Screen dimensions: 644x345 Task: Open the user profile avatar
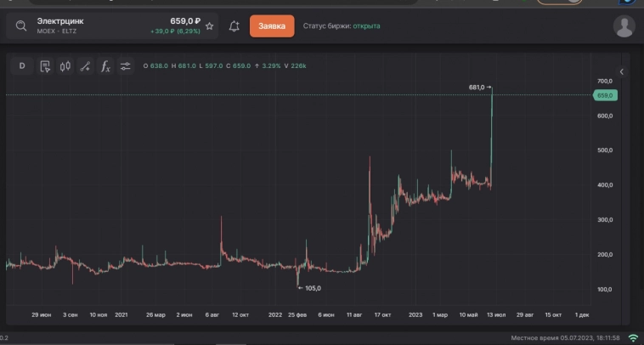click(624, 26)
